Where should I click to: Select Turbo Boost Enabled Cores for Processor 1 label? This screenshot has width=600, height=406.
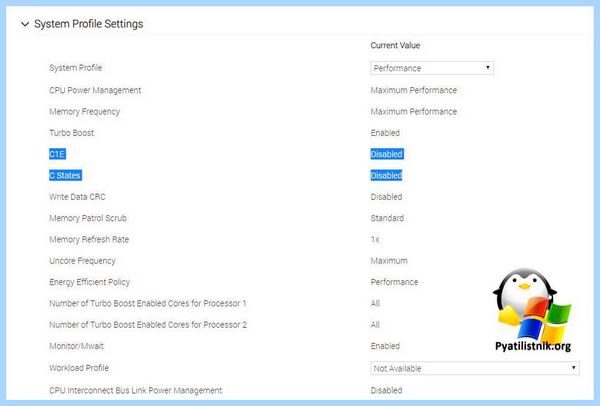(x=148, y=303)
